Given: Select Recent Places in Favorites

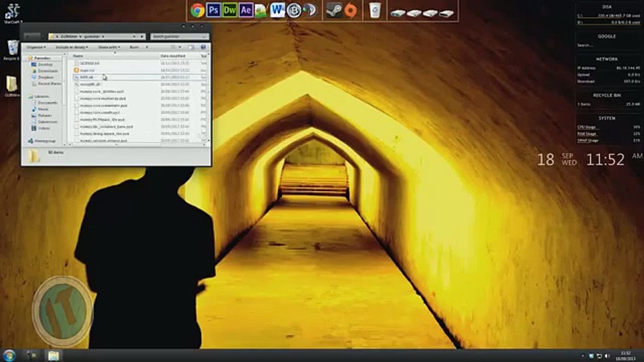Looking at the screenshot, I should click(x=47, y=84).
